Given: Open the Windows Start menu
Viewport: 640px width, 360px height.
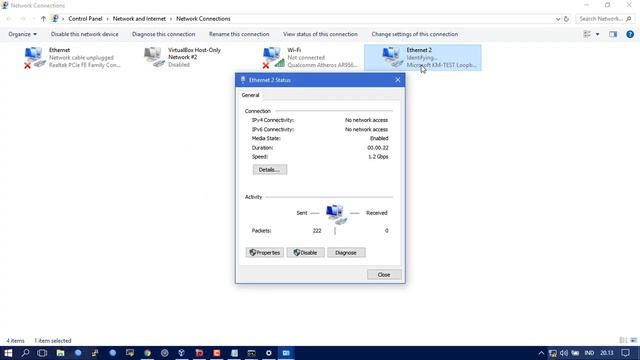Looking at the screenshot, I should pos(8,353).
